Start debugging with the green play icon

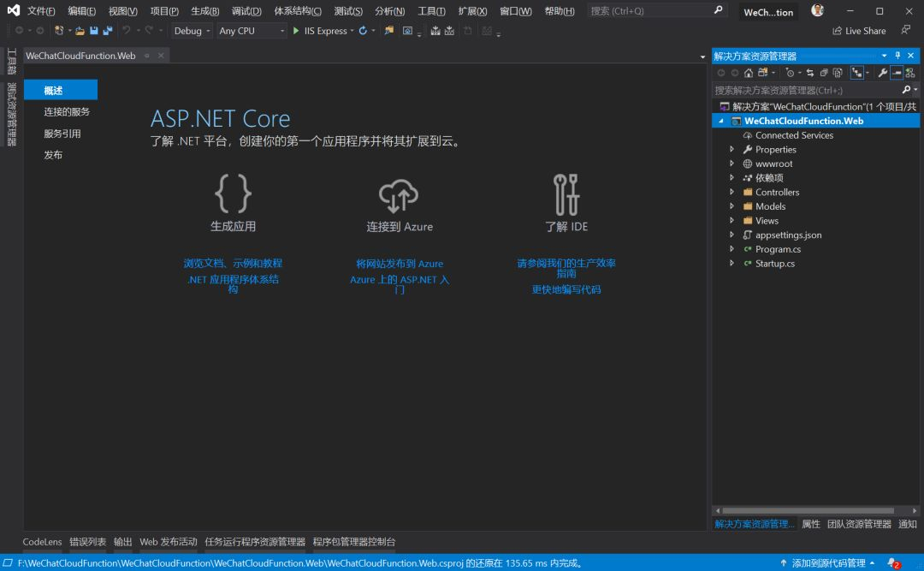tap(296, 31)
